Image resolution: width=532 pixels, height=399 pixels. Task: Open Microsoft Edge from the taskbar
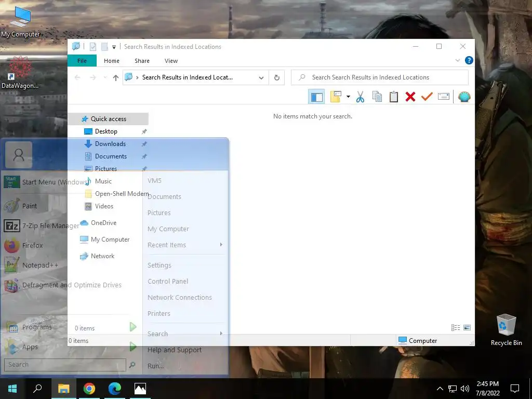(114, 389)
